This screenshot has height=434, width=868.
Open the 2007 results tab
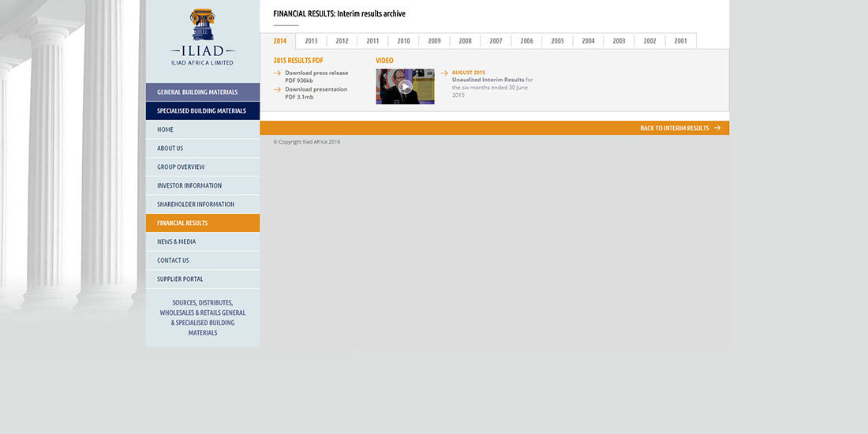(496, 41)
